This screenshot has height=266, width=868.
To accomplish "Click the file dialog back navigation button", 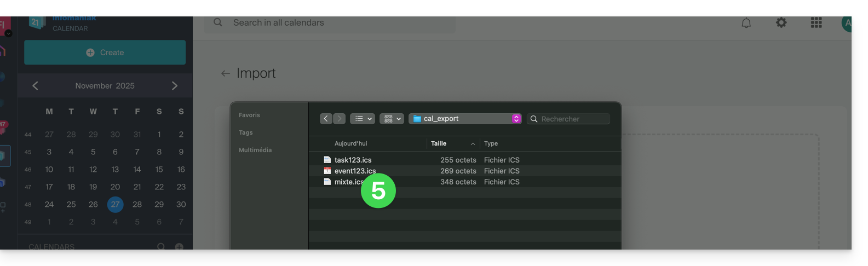I will pos(326,118).
